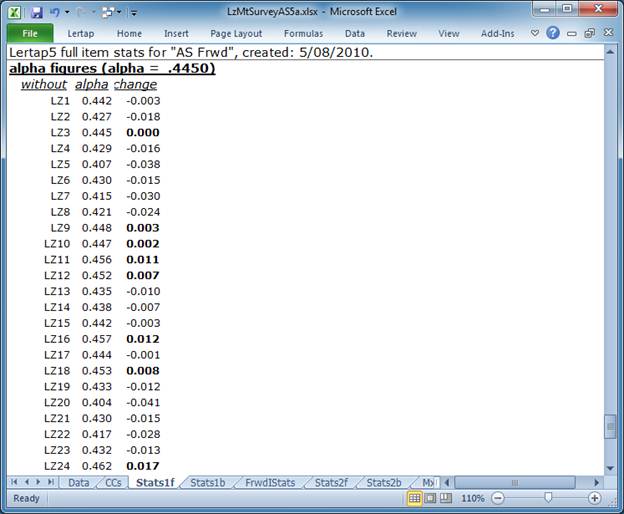This screenshot has width=624, height=514.
Task: Select Page Break Preview view icon
Action: [447, 498]
